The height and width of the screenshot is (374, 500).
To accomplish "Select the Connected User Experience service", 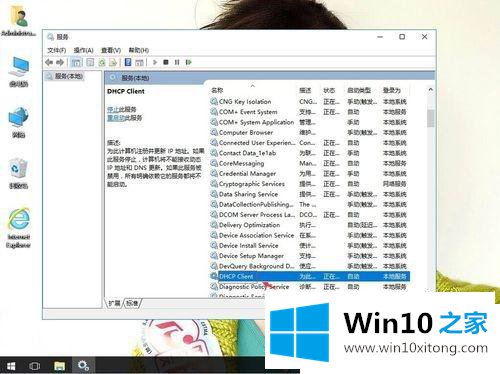I will click(309, 143).
